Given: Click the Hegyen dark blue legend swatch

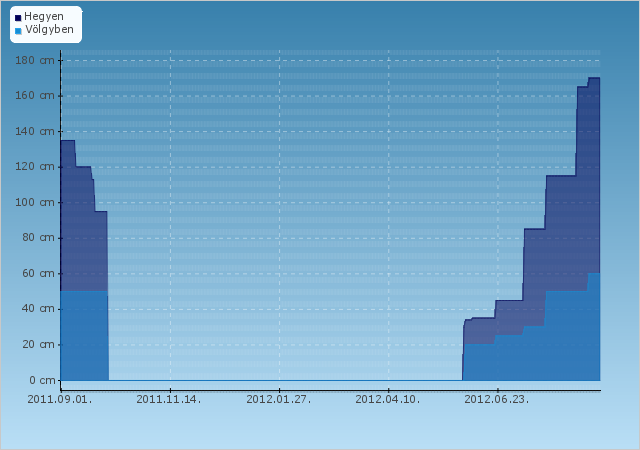Looking at the screenshot, I should click(18, 18).
